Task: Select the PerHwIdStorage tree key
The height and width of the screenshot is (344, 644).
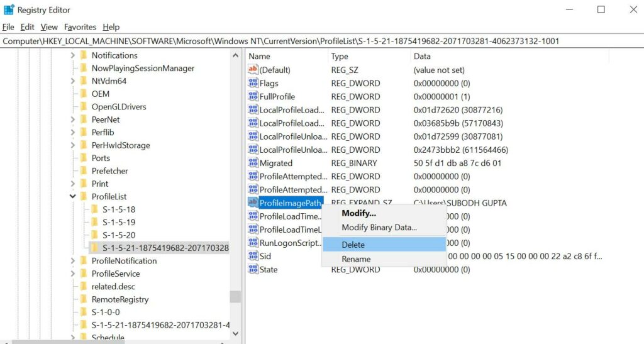Action: (121, 145)
